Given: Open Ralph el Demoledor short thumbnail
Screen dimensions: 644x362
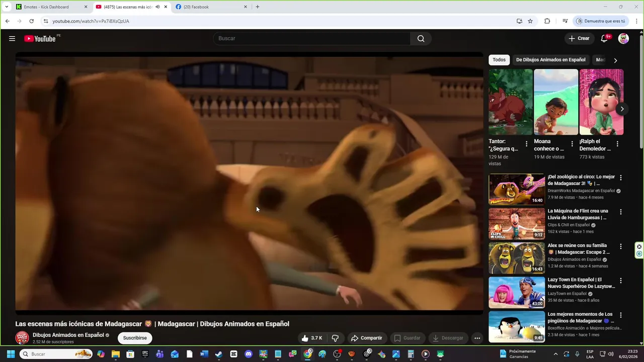Looking at the screenshot, I should (x=601, y=102).
